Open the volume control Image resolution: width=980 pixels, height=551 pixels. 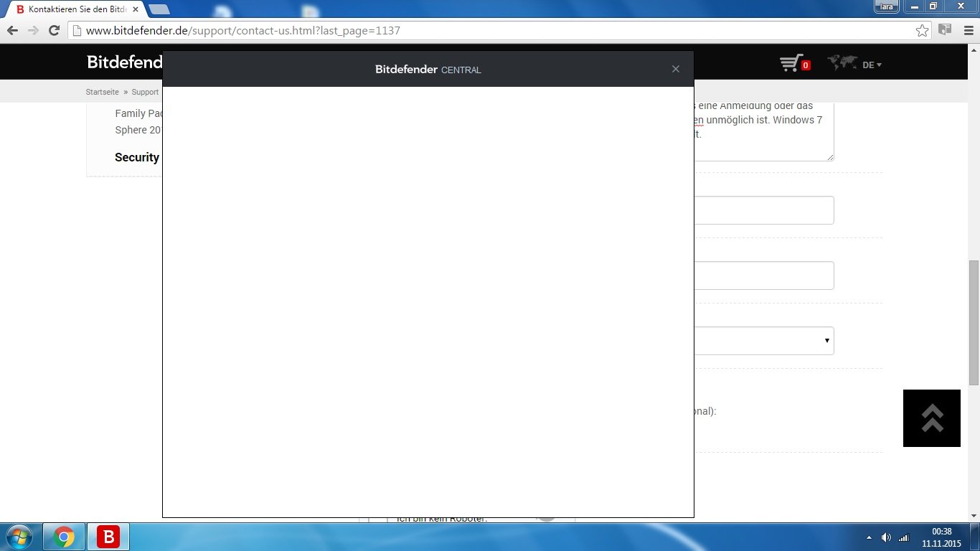pyautogui.click(x=886, y=537)
